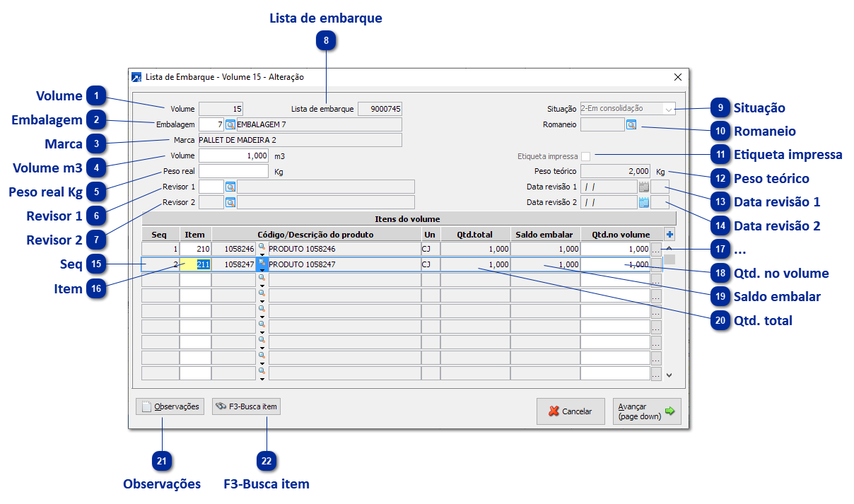Image resolution: width=854 pixels, height=504 pixels.
Task: Click the Cancelar button
Action: click(571, 411)
